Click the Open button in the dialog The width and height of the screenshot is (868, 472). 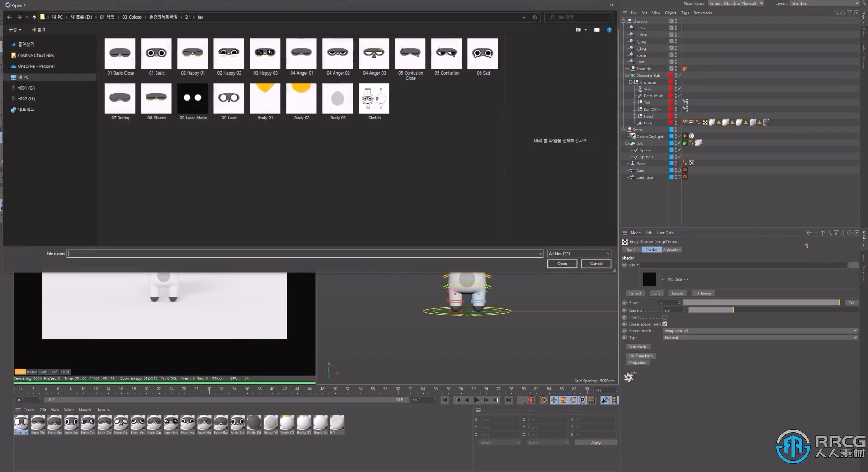pos(562,264)
